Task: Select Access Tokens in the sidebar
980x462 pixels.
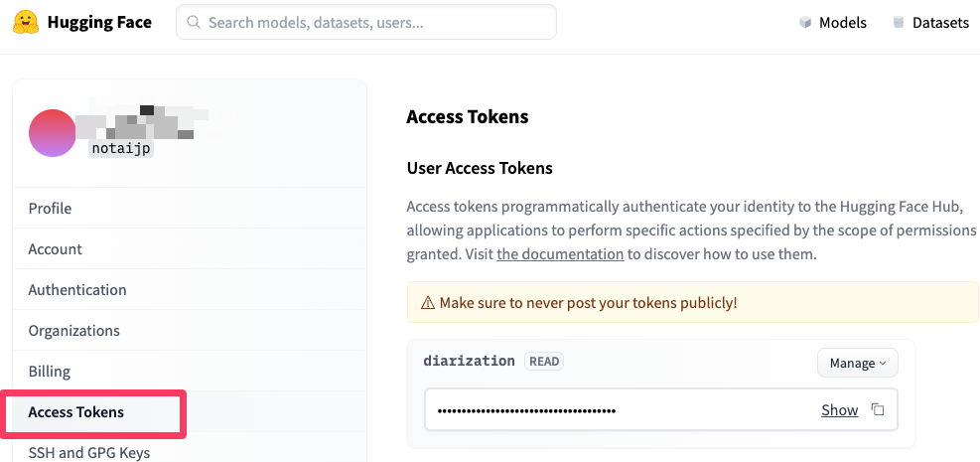Action: point(76,412)
